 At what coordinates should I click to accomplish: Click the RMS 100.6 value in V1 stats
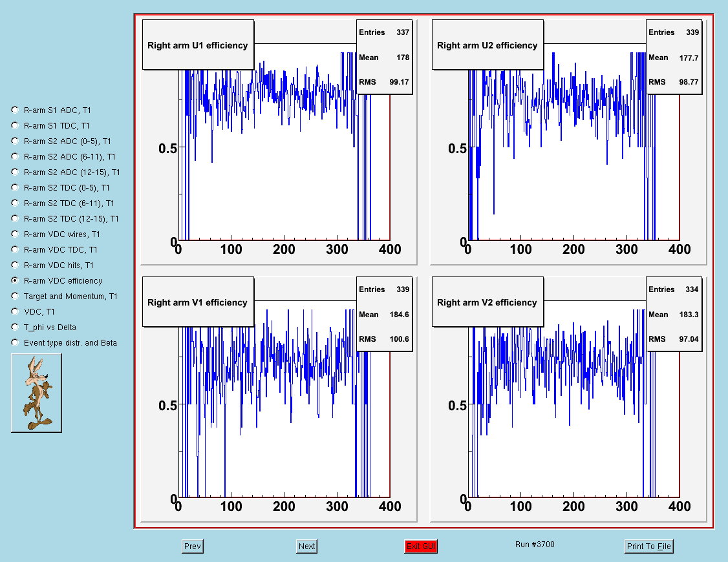400,339
